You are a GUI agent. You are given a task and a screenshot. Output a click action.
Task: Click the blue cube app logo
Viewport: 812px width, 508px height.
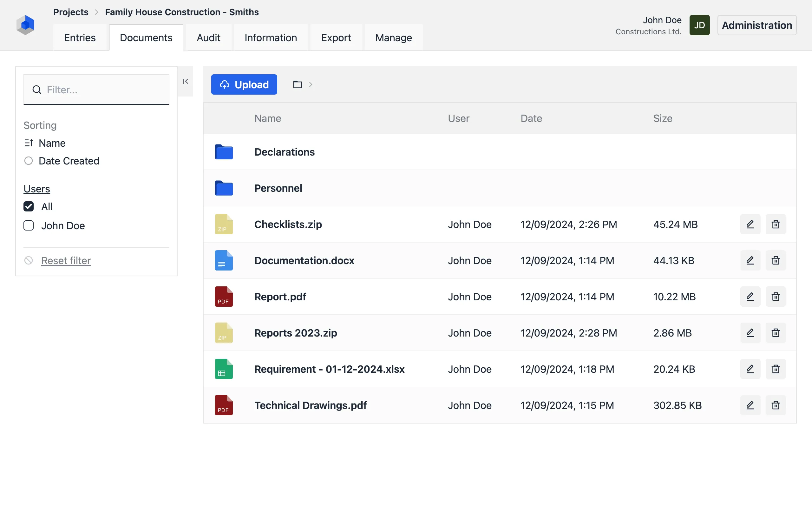25,25
